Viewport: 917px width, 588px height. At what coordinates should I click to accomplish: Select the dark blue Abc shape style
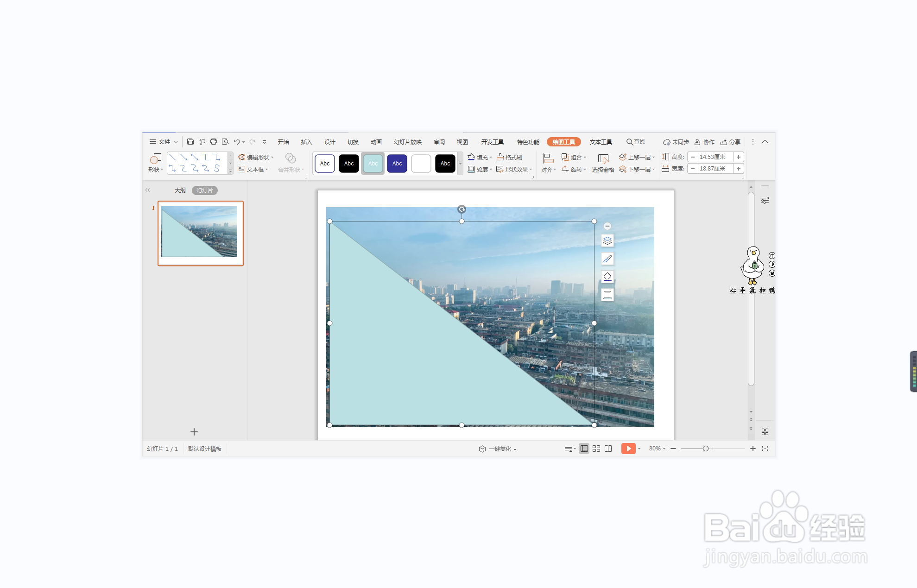pyautogui.click(x=397, y=164)
